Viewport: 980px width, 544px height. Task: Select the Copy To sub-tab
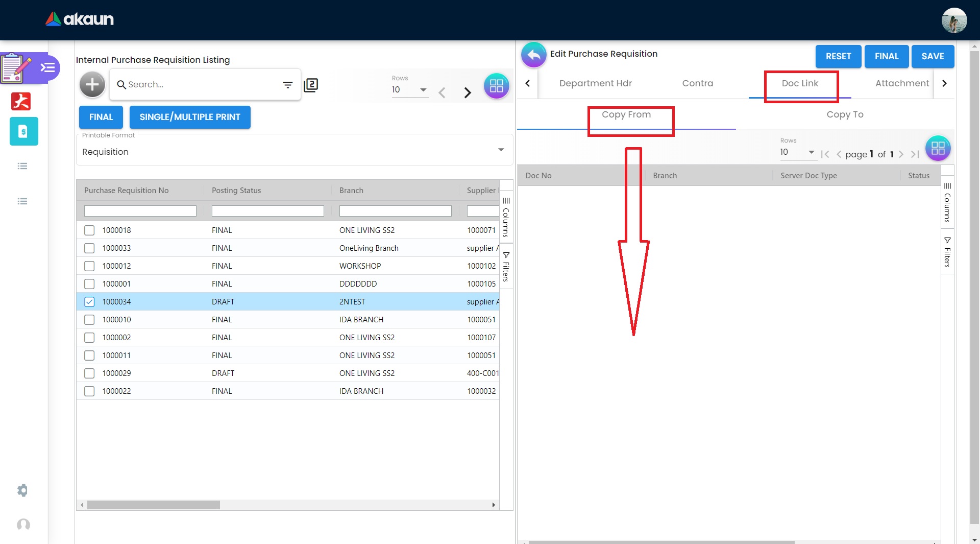(x=845, y=114)
